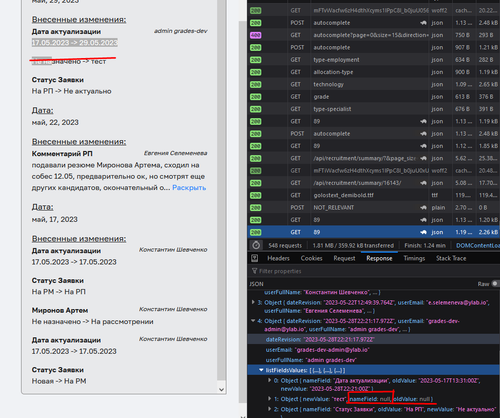Click the 'Миронов Артем' field heading

click(x=60, y=310)
